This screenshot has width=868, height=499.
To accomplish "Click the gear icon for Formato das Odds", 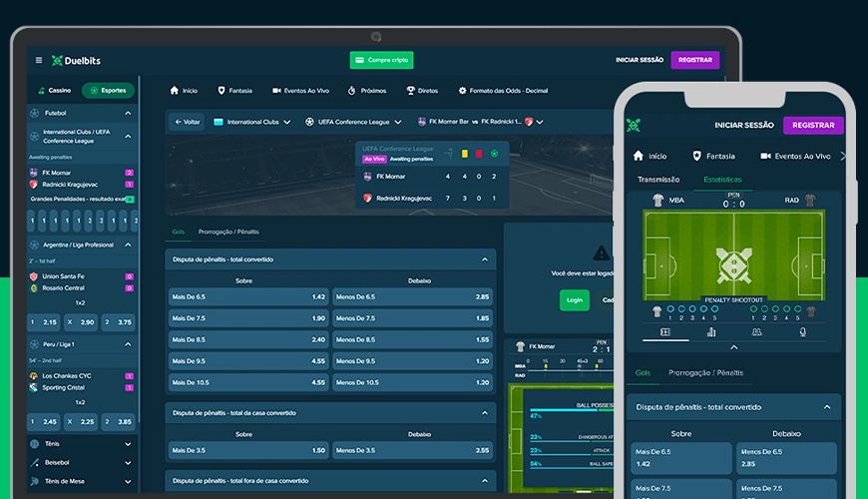I will point(462,90).
